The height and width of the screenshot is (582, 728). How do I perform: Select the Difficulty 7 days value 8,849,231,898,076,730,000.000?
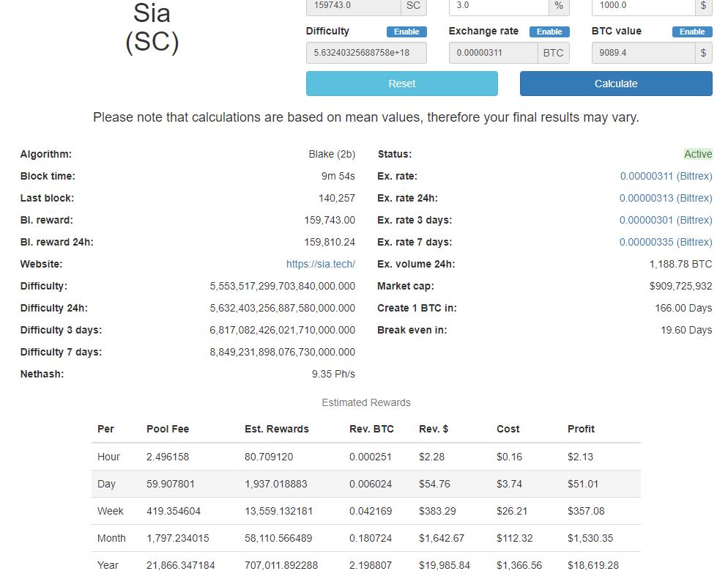[x=282, y=352]
